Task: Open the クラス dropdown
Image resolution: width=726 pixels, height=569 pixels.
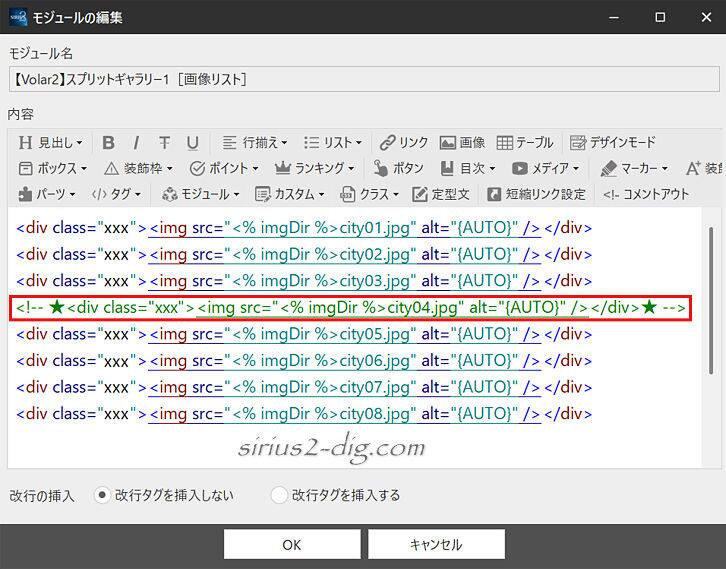Action: tap(369, 194)
